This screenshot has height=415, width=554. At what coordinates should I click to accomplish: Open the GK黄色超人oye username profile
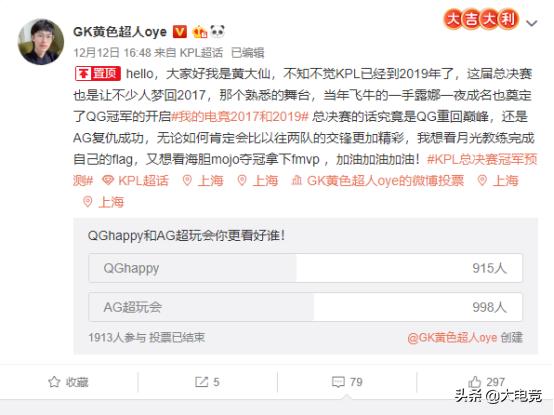pyautogui.click(x=120, y=32)
